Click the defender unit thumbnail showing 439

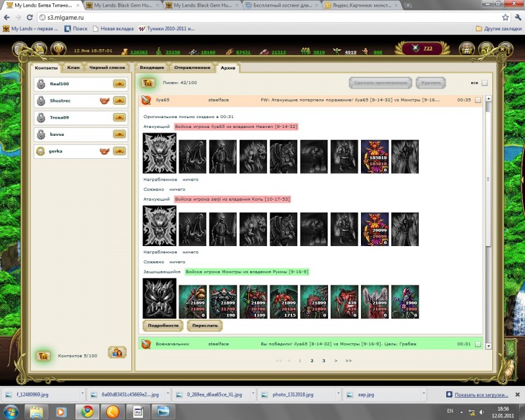click(344, 302)
